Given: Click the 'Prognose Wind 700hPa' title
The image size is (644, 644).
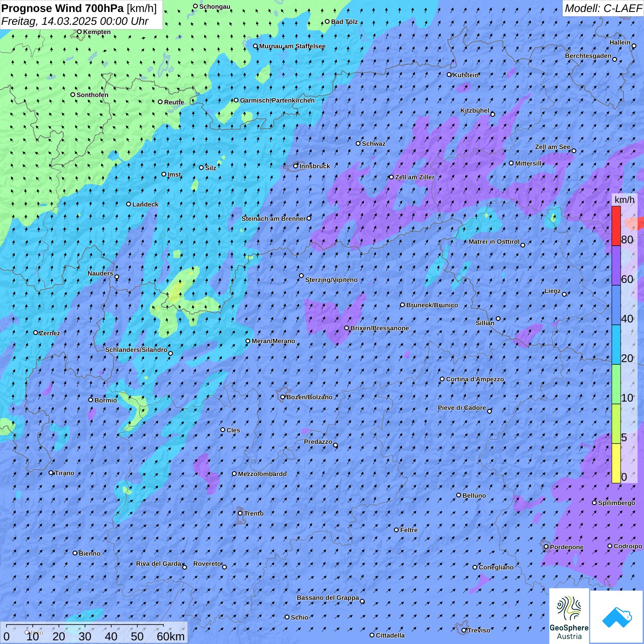Looking at the screenshot, I should pyautogui.click(x=63, y=8).
